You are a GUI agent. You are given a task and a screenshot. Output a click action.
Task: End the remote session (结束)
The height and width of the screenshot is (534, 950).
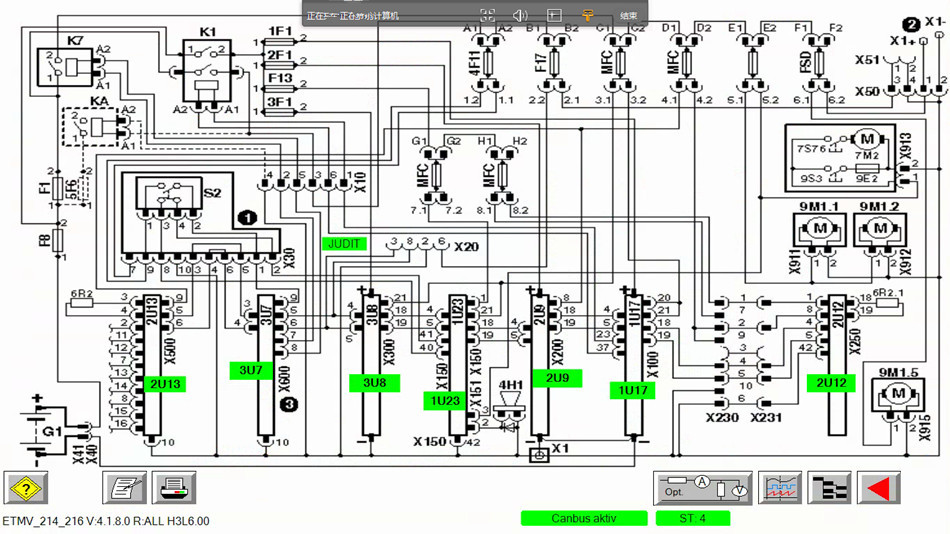[628, 15]
